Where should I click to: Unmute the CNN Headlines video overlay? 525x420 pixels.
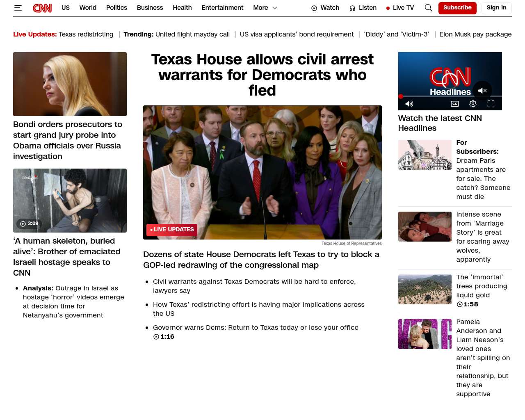point(482,91)
